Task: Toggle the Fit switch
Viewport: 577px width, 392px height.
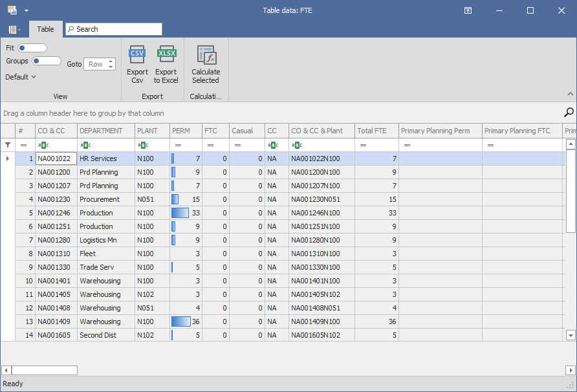Action: (32, 48)
